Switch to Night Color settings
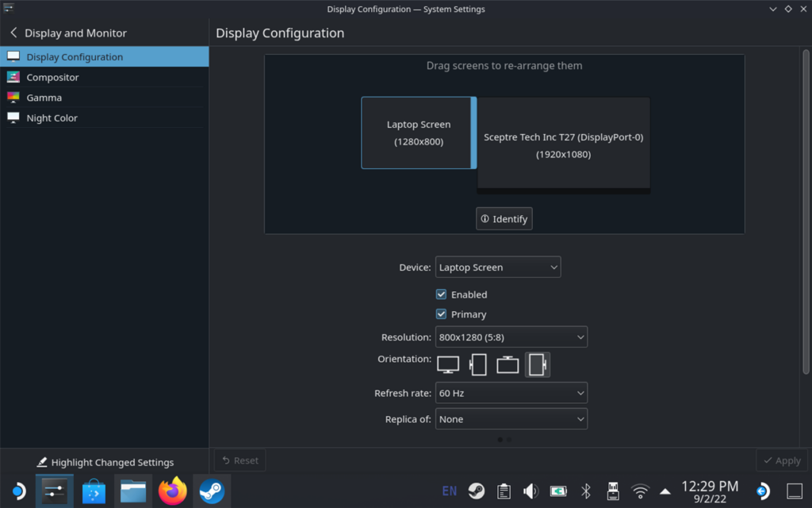Screen dimensions: 812x508 click(52, 118)
